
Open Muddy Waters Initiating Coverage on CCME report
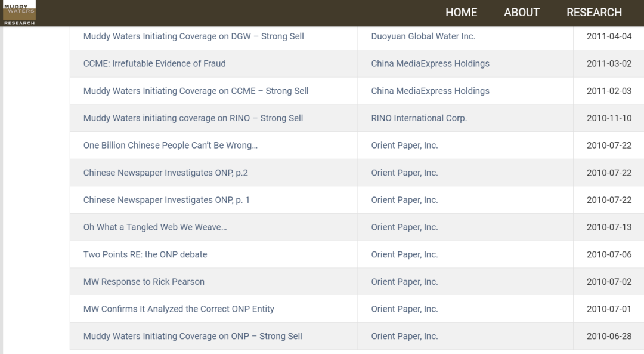pyautogui.click(x=196, y=91)
